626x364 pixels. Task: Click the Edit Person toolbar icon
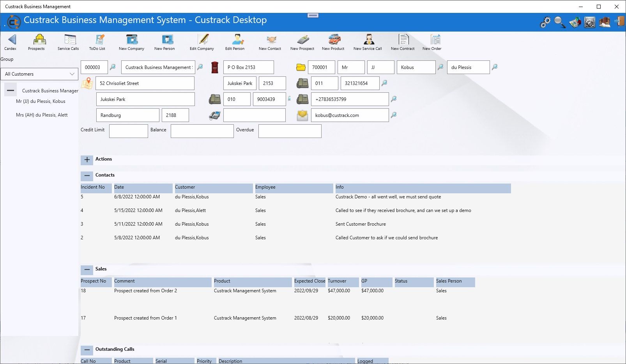[x=237, y=39]
